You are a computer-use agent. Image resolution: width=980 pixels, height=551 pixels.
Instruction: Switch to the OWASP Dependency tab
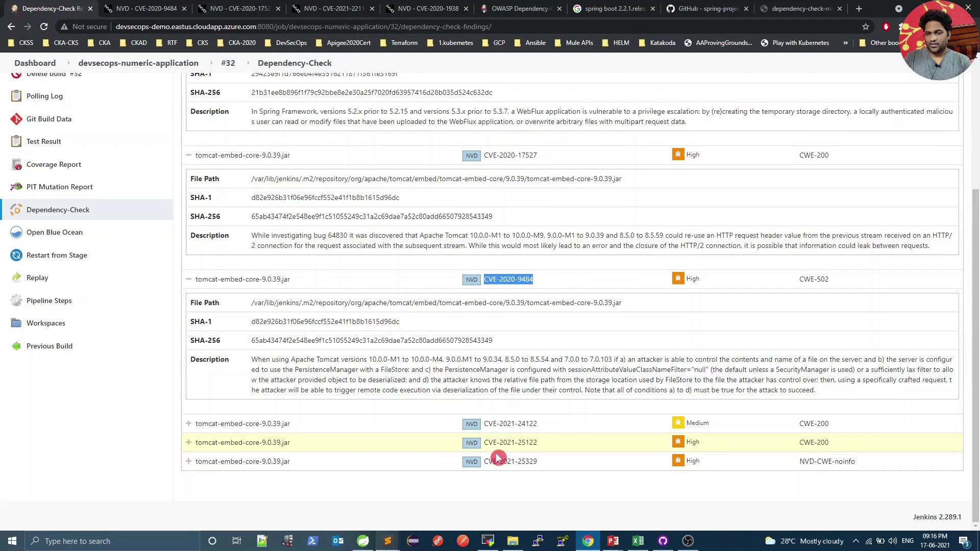(520, 9)
